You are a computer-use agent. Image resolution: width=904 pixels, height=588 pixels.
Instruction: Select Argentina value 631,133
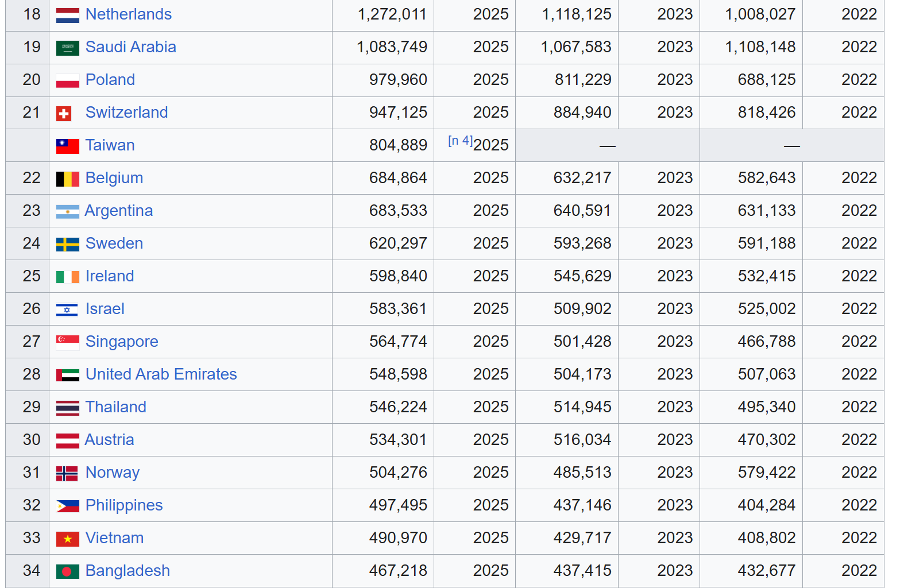767,211
